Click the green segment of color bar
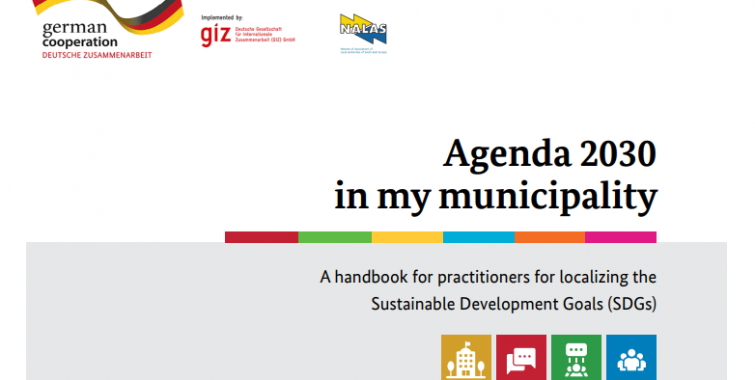Screen dimensions: 755x380 pyautogui.click(x=335, y=237)
